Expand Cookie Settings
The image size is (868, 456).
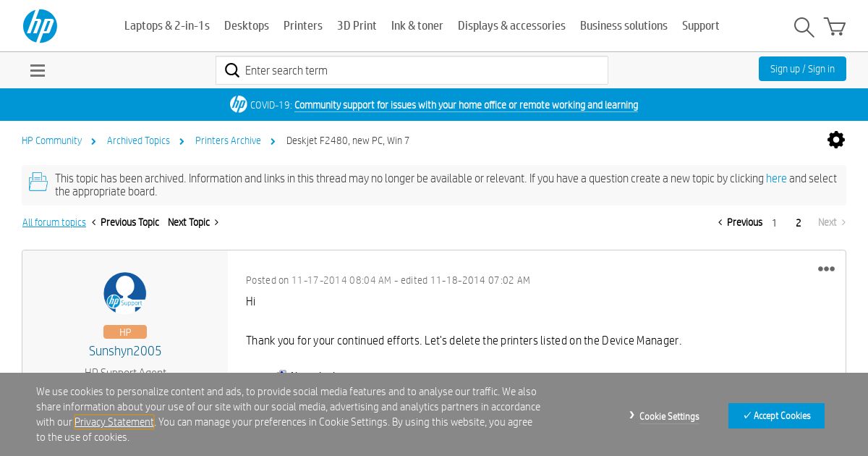pyautogui.click(x=669, y=416)
